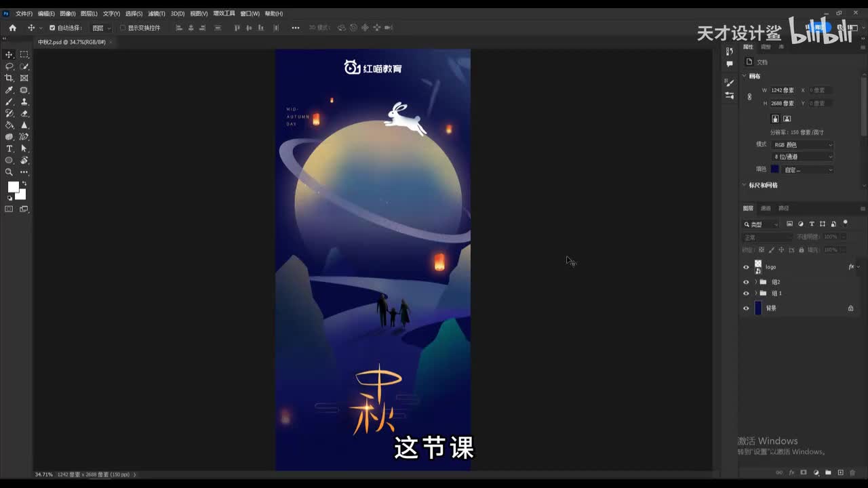Screen dimensions: 868x488
Task: Toggle Quick Mask mode icon
Action: (9, 209)
